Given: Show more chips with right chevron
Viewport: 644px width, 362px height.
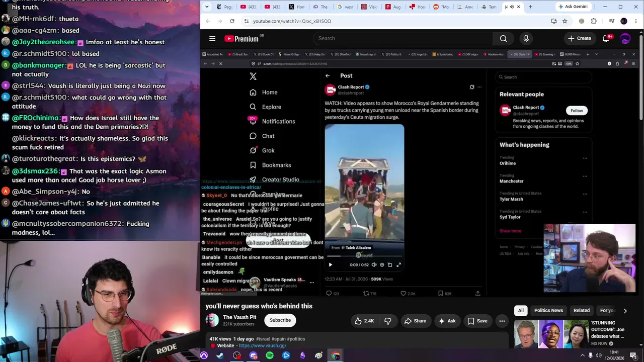Looking at the screenshot, I should pos(625,311).
